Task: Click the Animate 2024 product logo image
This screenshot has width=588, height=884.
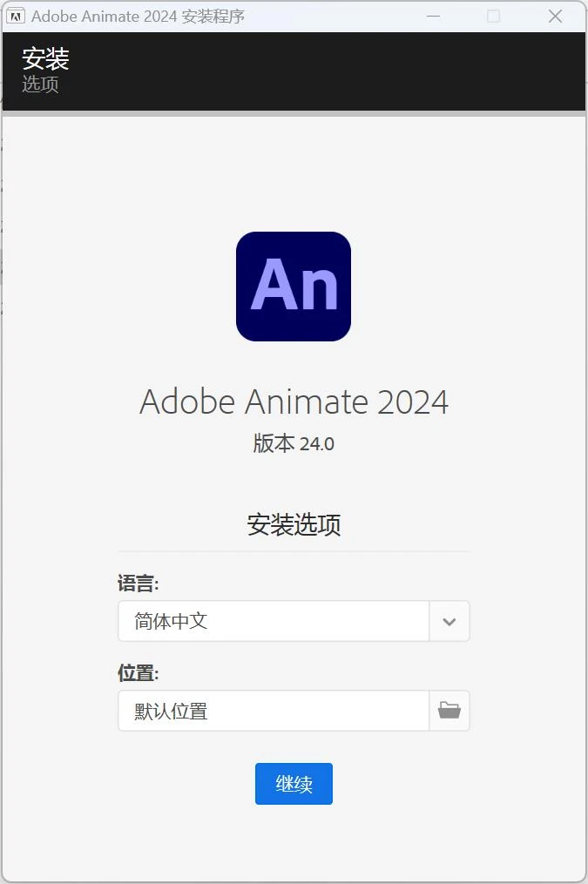Action: (294, 286)
